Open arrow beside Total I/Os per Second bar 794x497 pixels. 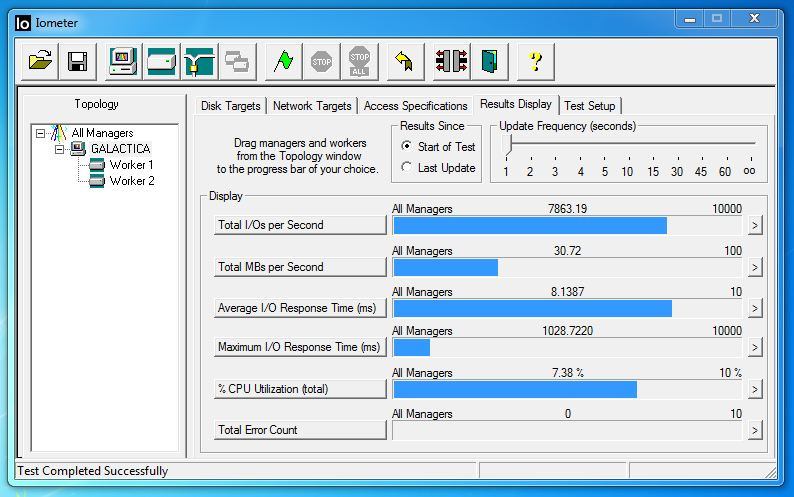point(755,225)
